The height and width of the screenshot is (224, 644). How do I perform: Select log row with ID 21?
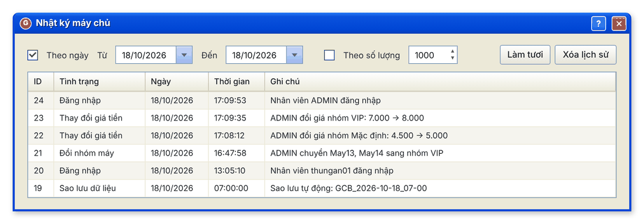click(322, 153)
